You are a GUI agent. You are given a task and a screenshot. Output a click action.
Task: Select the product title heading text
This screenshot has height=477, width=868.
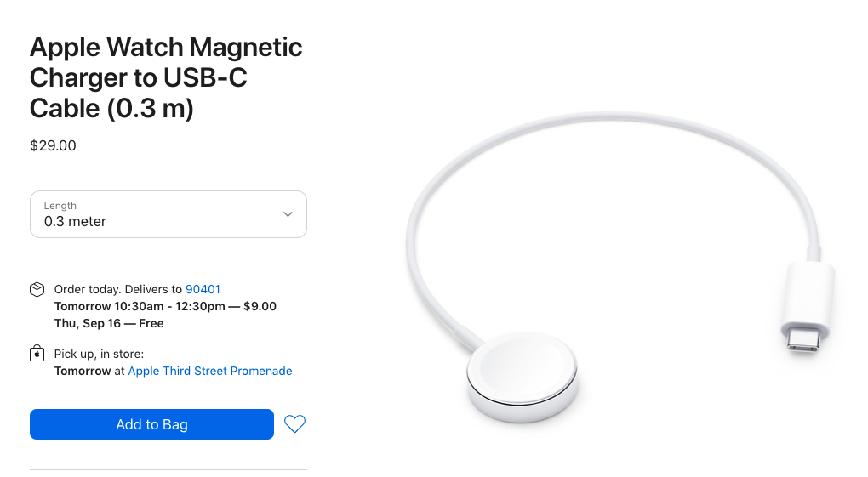tap(166, 77)
